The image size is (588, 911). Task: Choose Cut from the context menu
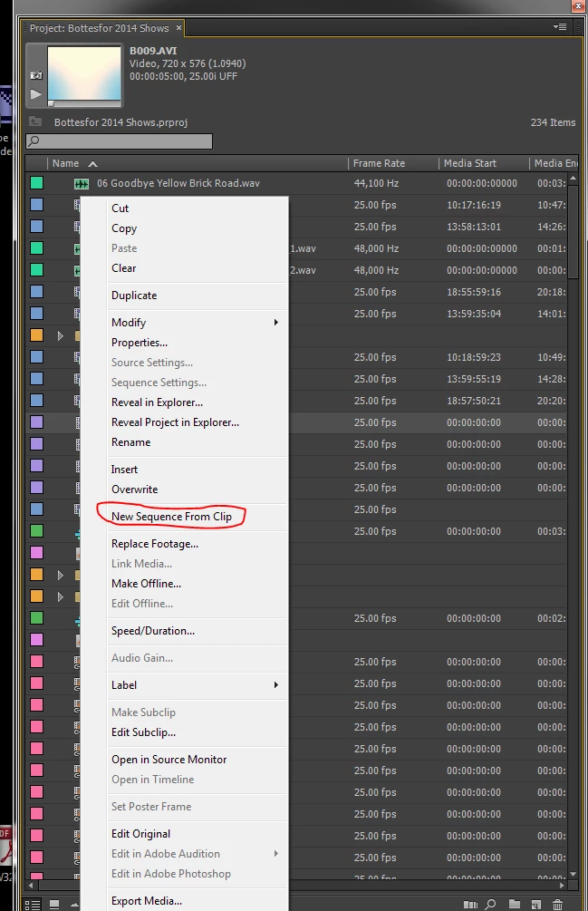pos(120,208)
